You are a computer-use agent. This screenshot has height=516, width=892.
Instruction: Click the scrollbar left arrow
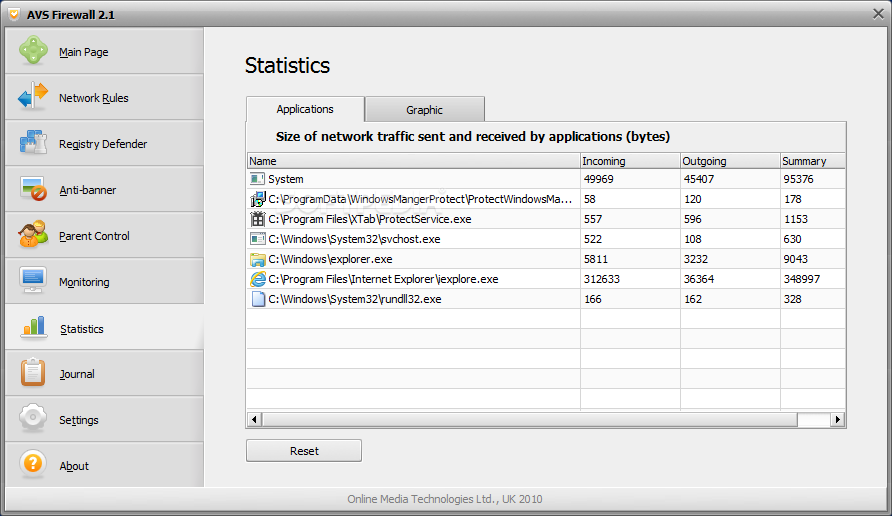[x=254, y=419]
